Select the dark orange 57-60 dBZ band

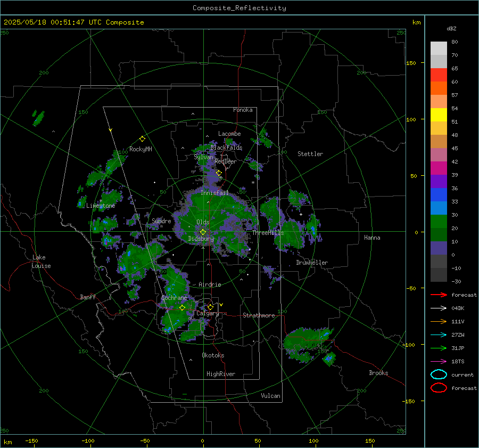439,88
